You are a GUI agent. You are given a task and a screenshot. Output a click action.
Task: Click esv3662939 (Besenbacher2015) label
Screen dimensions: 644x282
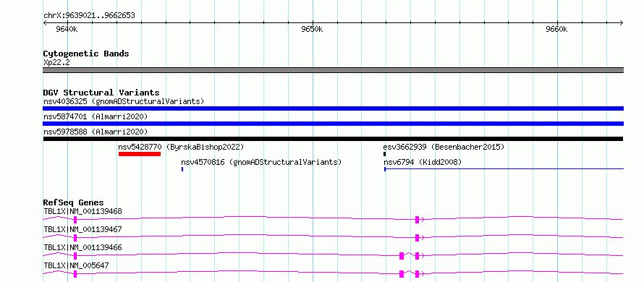pos(444,147)
